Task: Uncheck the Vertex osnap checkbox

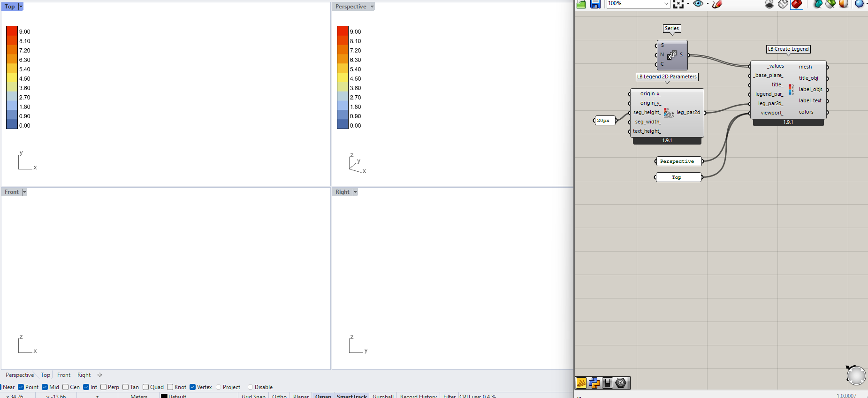Action: coord(192,387)
